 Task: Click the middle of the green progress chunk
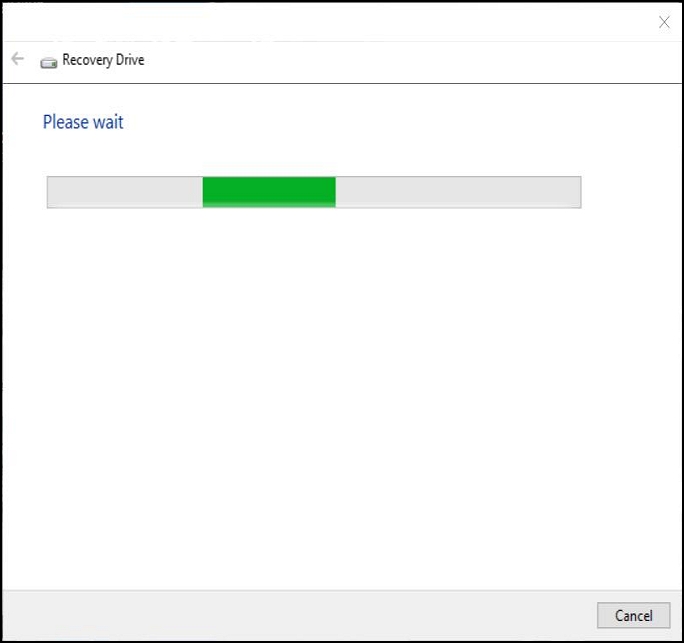point(269,192)
